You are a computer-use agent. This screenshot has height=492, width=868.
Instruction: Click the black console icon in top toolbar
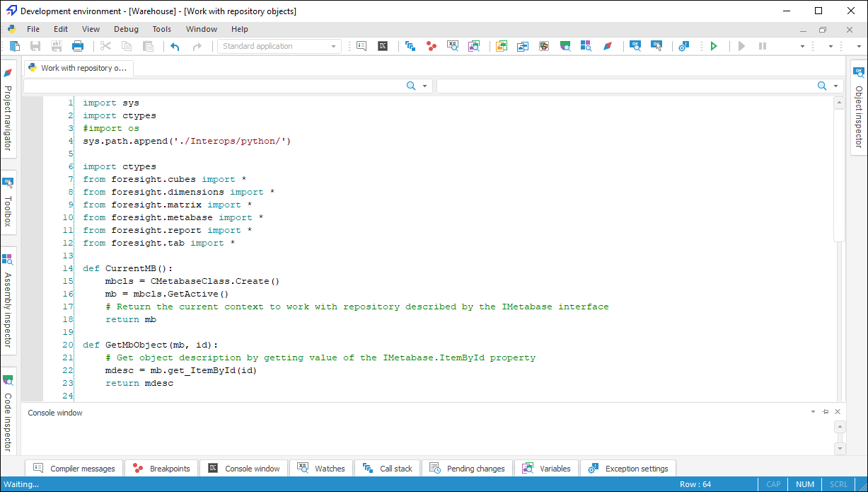click(x=383, y=46)
